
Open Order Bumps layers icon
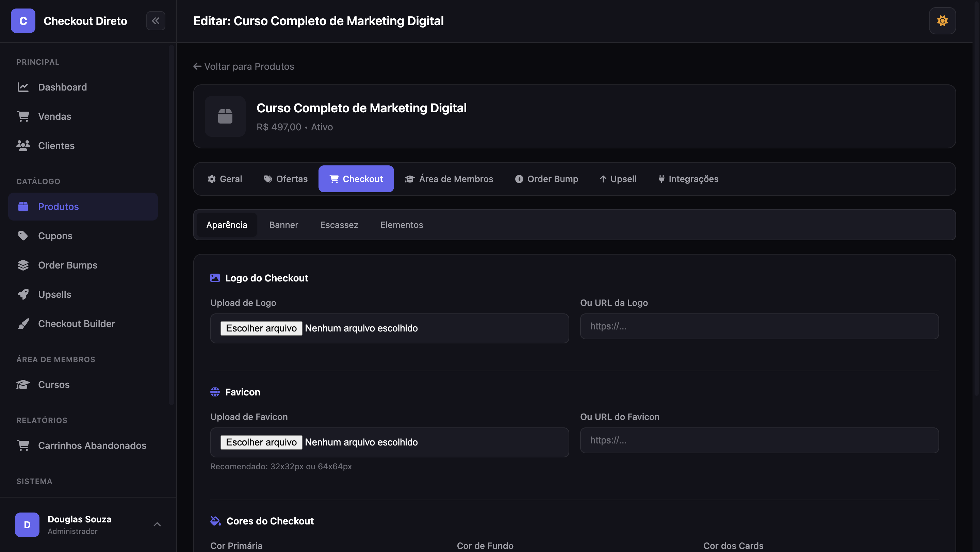[x=23, y=265]
